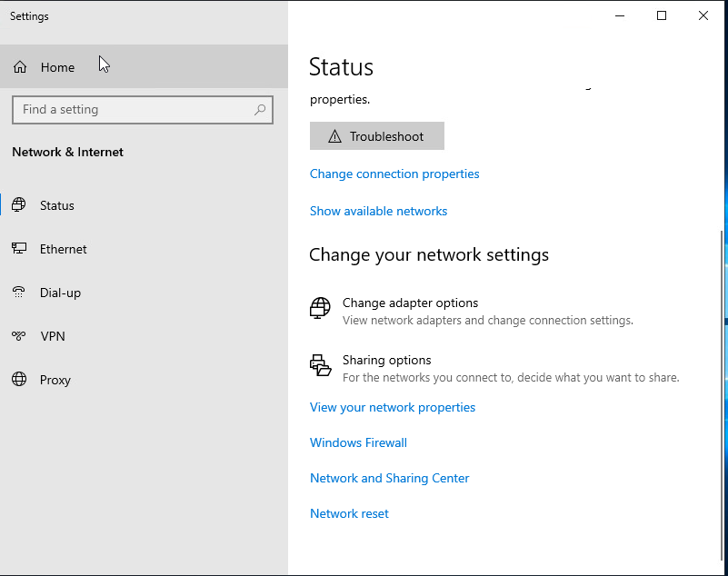The image size is (728, 576).
Task: Click the VPN icon in sidebar
Action: coord(19,335)
